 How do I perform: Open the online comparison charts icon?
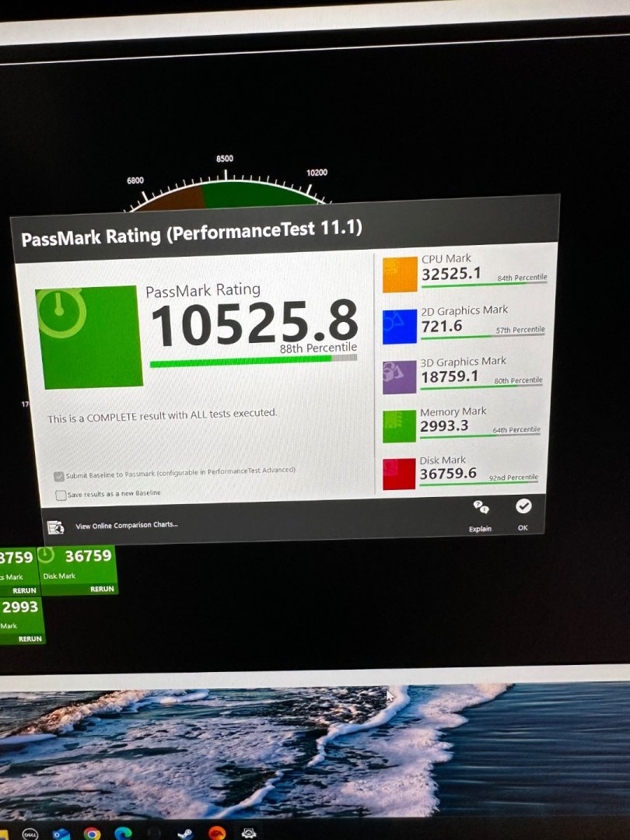[55, 527]
